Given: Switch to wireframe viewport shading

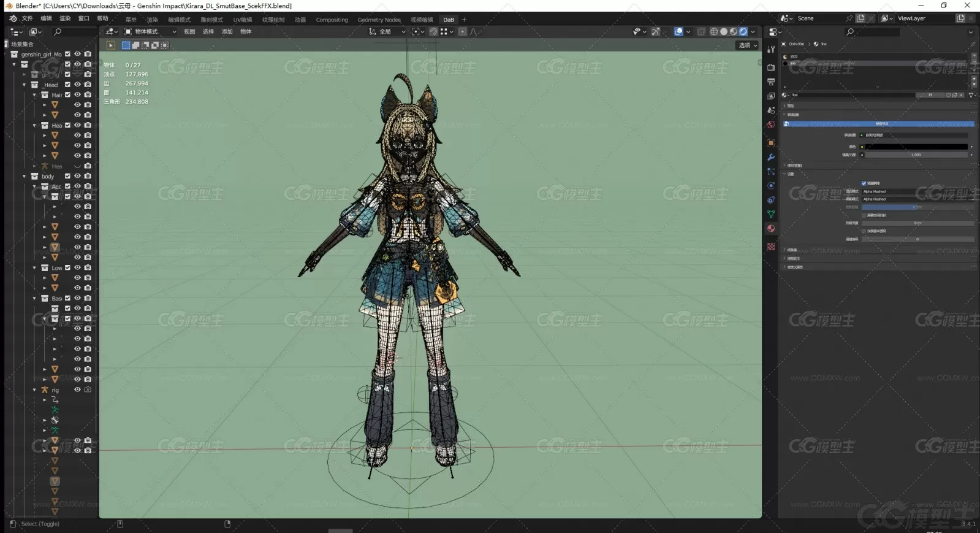Looking at the screenshot, I should [x=714, y=31].
